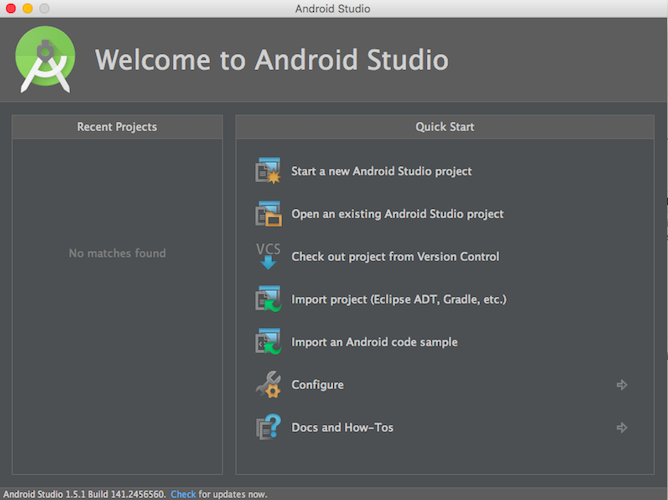
Task: Click the Recent Projects panel header
Action: (117, 127)
